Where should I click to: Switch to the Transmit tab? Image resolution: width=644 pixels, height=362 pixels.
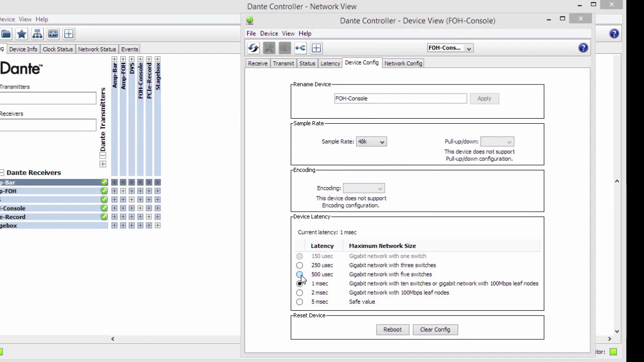[283, 63]
